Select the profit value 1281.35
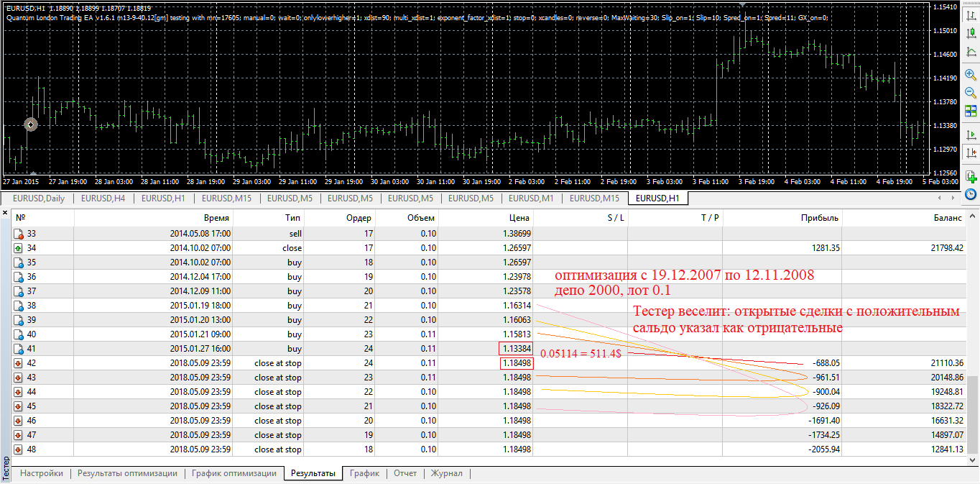This screenshot has width=980, height=484. coord(823,248)
